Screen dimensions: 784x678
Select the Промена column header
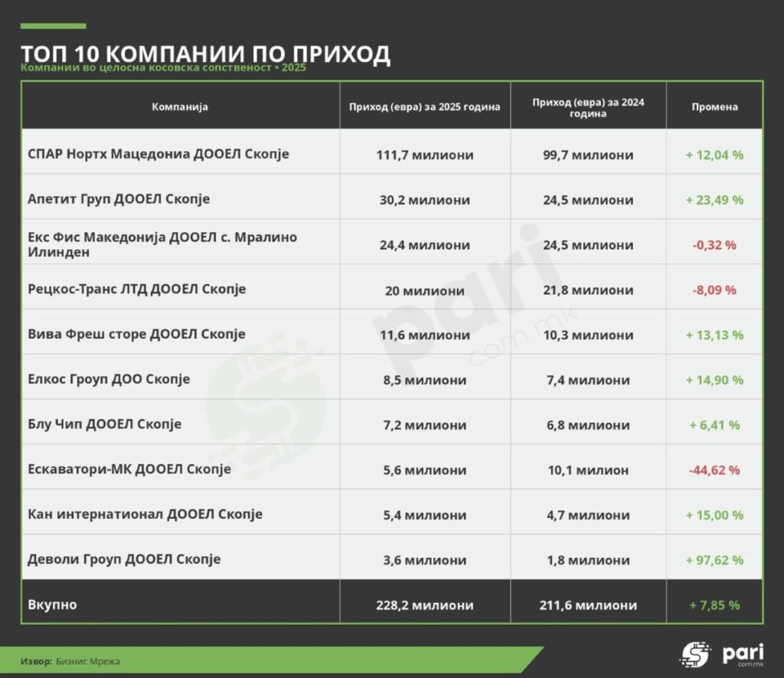click(x=714, y=106)
